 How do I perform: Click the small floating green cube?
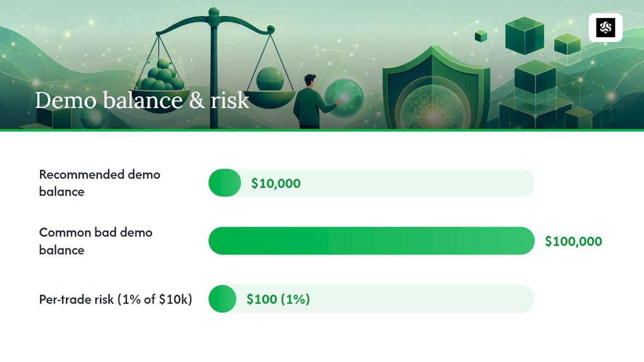481,36
